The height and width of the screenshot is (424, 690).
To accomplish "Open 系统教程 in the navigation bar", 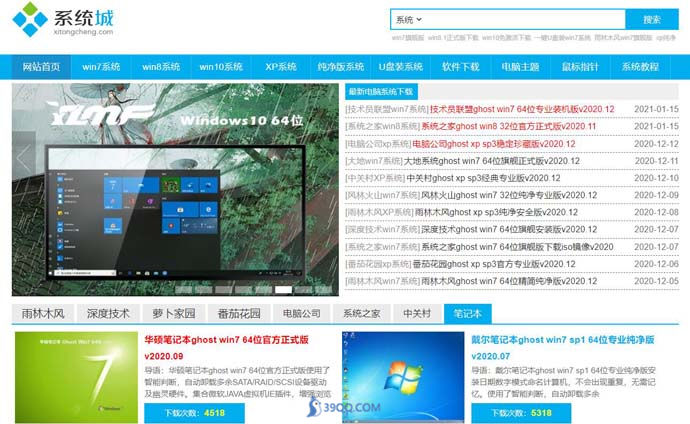I will [x=640, y=67].
